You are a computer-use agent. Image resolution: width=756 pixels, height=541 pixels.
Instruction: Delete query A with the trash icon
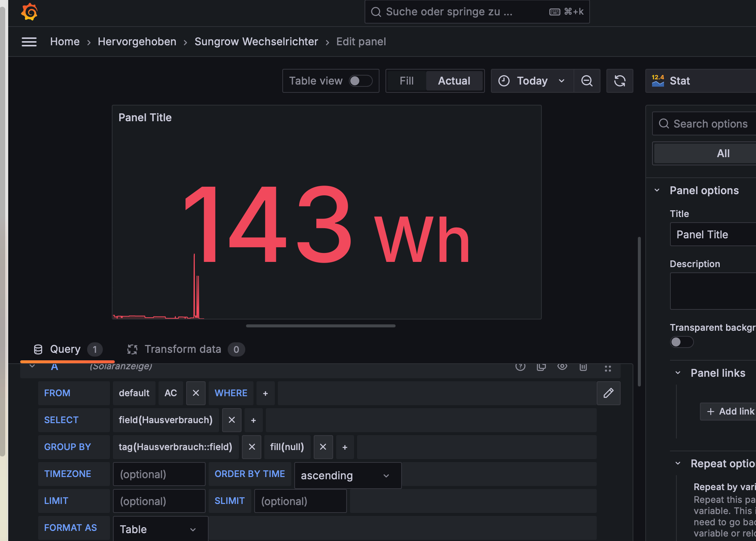(x=583, y=367)
